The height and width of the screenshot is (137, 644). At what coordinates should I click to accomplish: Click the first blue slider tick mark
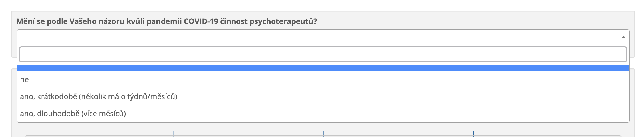174,134
